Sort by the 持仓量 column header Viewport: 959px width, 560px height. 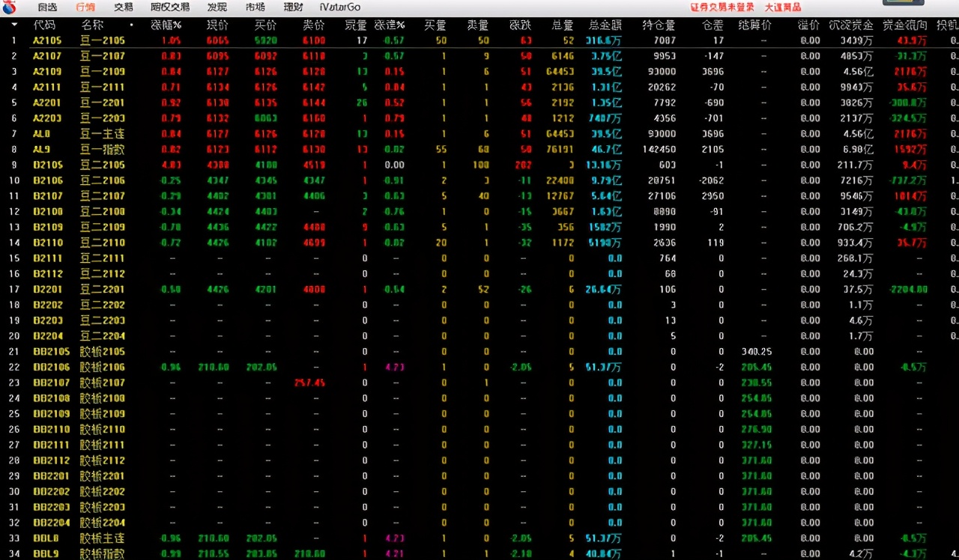659,25
